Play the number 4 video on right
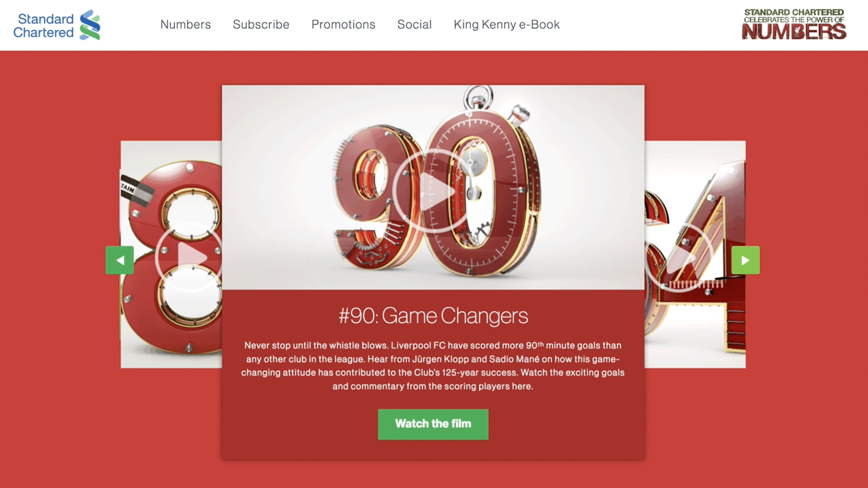This screenshot has height=488, width=868. pyautogui.click(x=679, y=258)
